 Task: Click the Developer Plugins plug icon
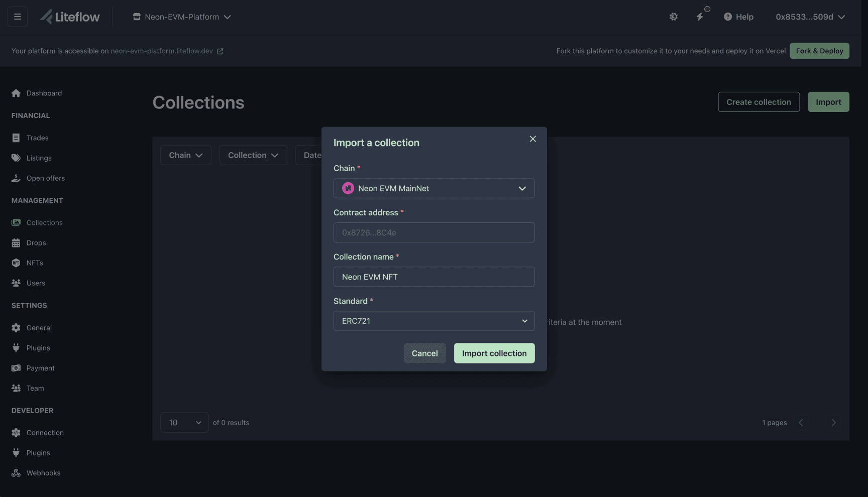click(x=16, y=452)
